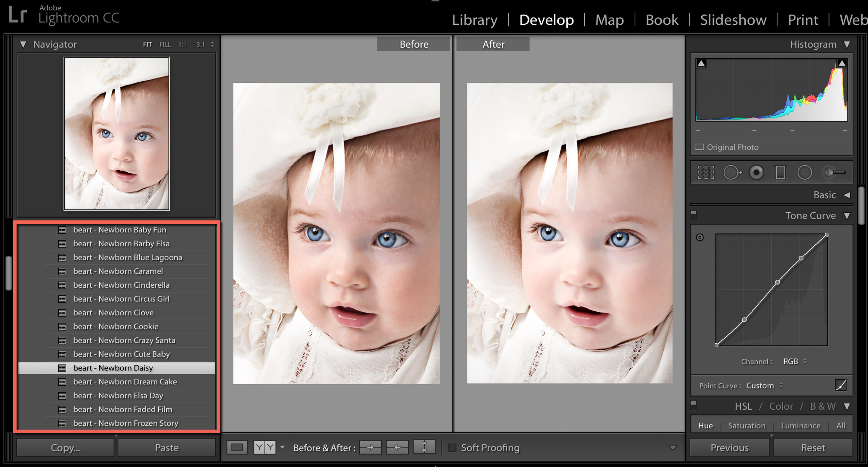Screen dimensions: 868x467
Task: Select the Graduated Filter tool
Action: point(781,172)
